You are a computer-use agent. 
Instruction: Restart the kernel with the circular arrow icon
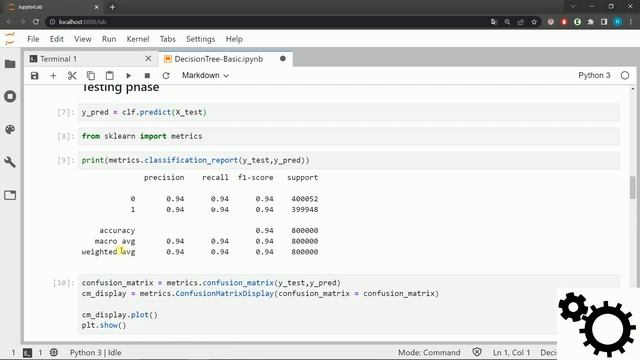[x=166, y=76]
